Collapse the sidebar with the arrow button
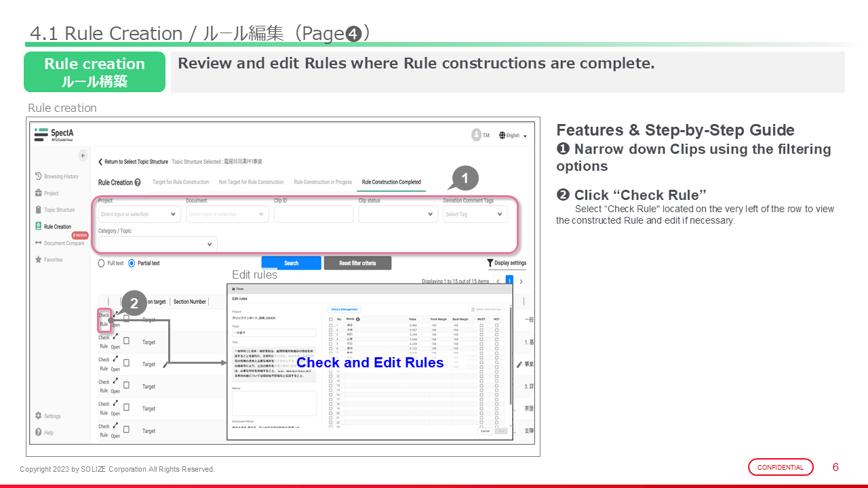This screenshot has width=868, height=488. point(83,156)
